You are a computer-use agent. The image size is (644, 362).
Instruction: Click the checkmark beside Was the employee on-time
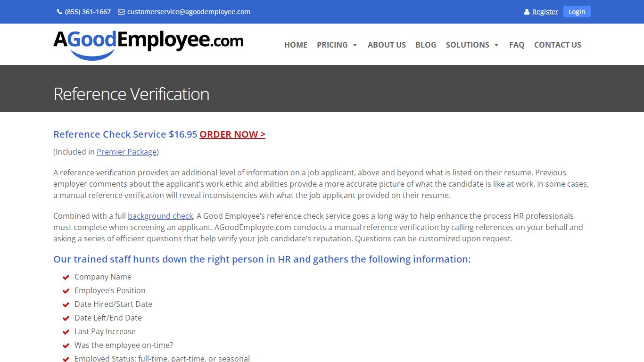[x=66, y=346]
